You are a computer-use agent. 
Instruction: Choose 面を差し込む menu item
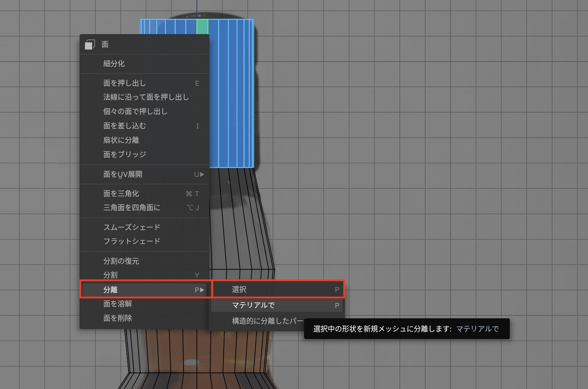pos(124,126)
